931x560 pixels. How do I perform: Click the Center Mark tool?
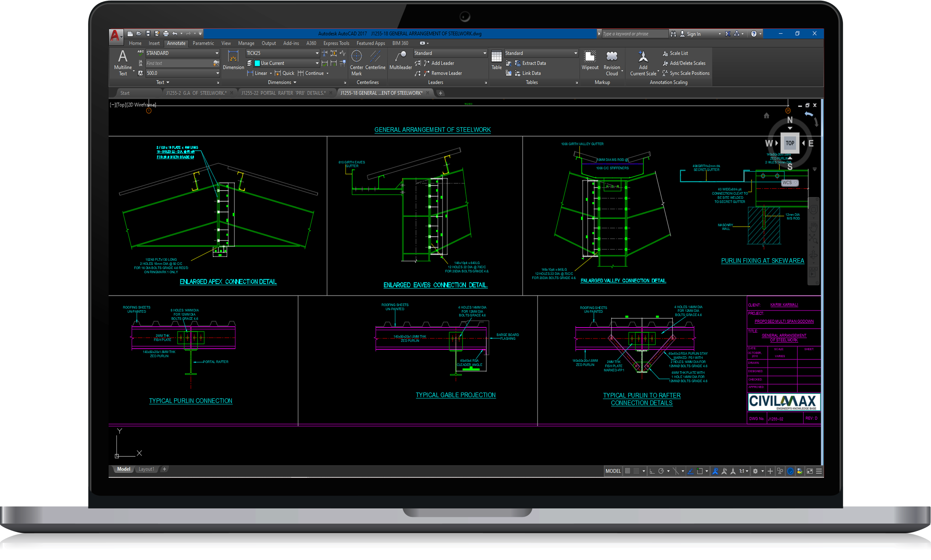pos(356,63)
